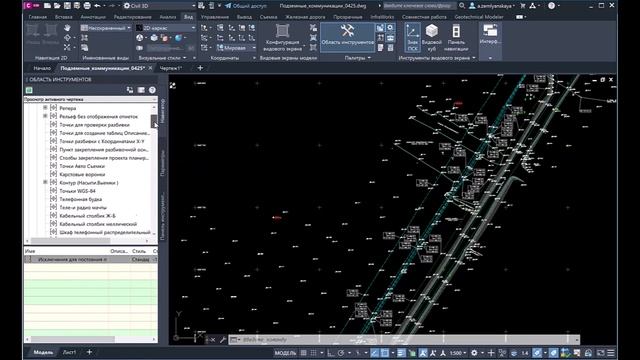
Task: Open the Geotechnical Modeler ribbon tab
Action: [x=479, y=17]
